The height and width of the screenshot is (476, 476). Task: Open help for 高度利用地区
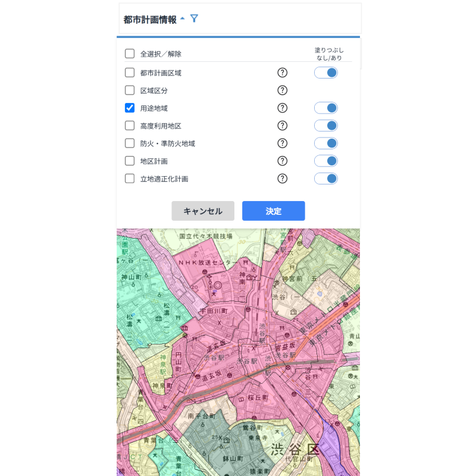[x=283, y=126]
